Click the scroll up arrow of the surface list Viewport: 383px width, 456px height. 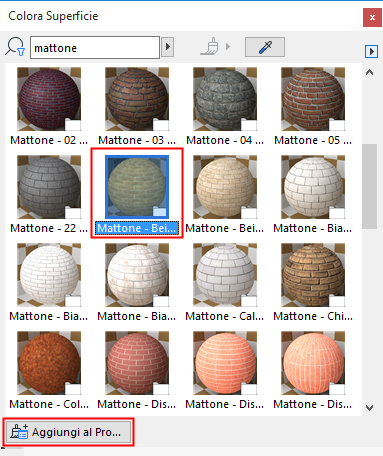tap(369, 72)
